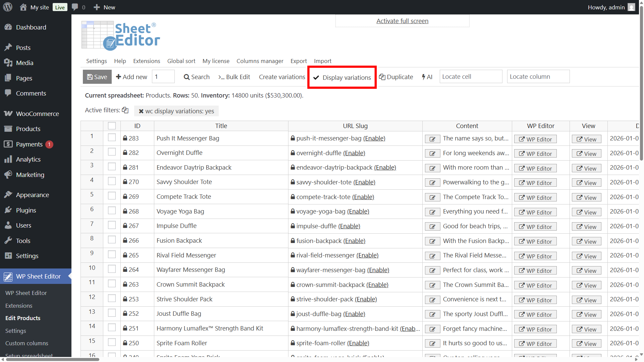The width and height of the screenshot is (644, 362).
Task: Click the WordPress logo icon
Action: (x=8, y=7)
